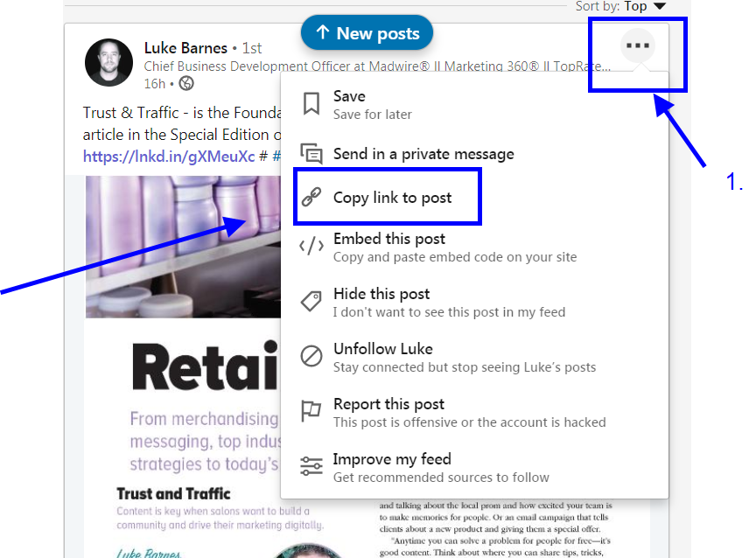Image resolution: width=756 pixels, height=558 pixels.
Task: Click the New posts button
Action: pyautogui.click(x=367, y=32)
